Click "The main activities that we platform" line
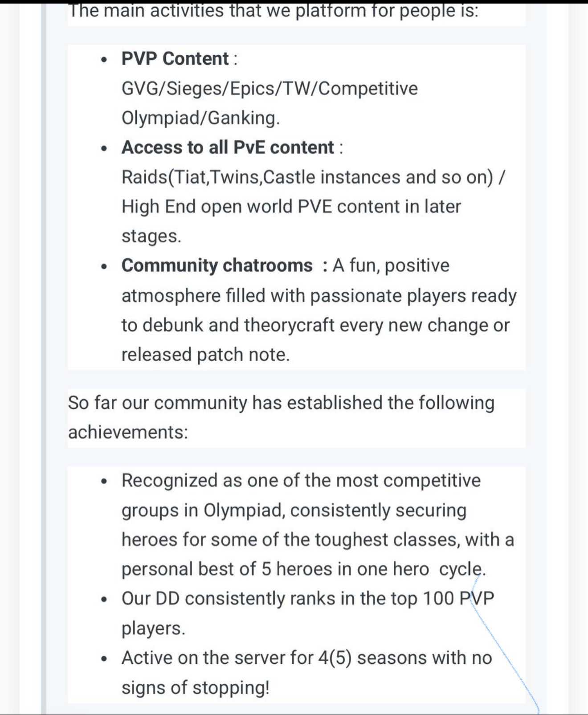 [x=273, y=11]
